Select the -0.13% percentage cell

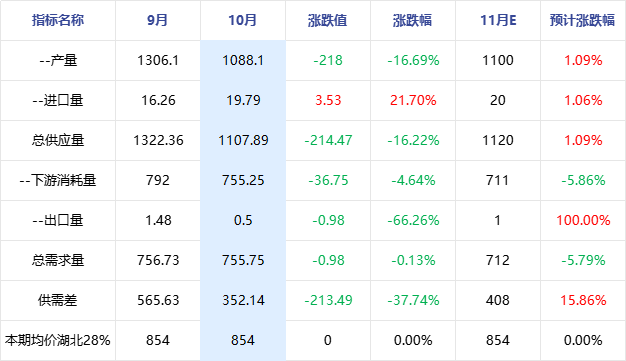413,260
